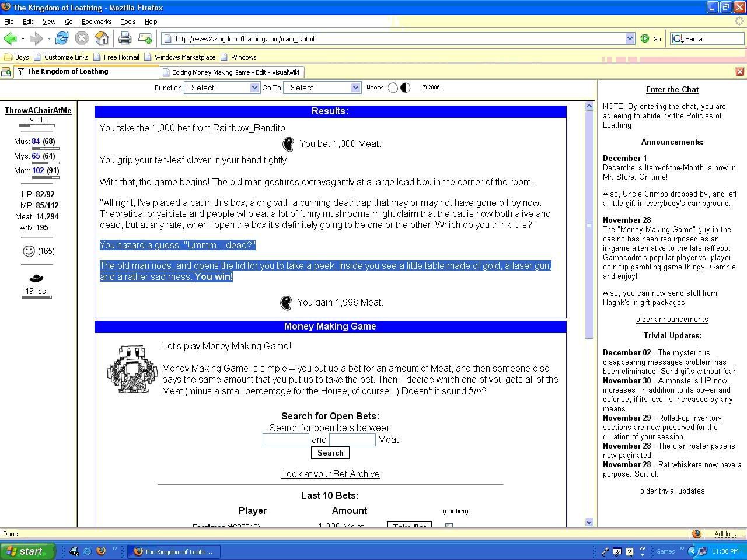The width and height of the screenshot is (747, 560).
Task: Open the Free Hotmail bookmark
Action: click(x=116, y=57)
